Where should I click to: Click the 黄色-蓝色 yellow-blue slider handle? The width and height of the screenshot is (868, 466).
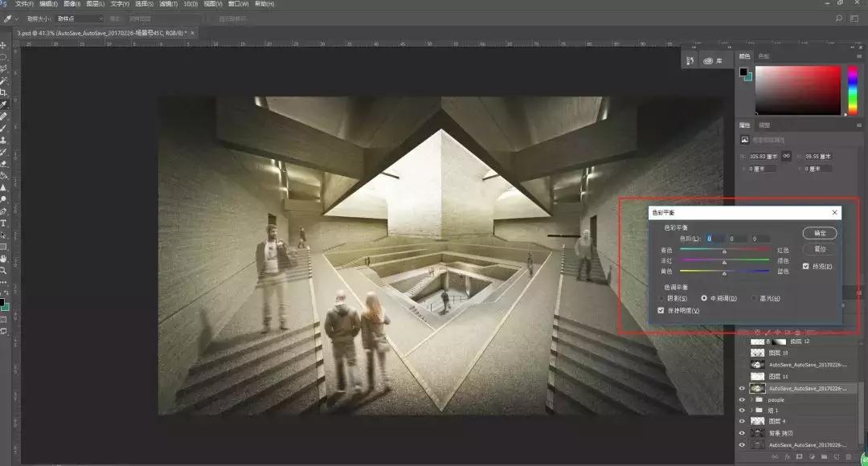click(x=724, y=273)
